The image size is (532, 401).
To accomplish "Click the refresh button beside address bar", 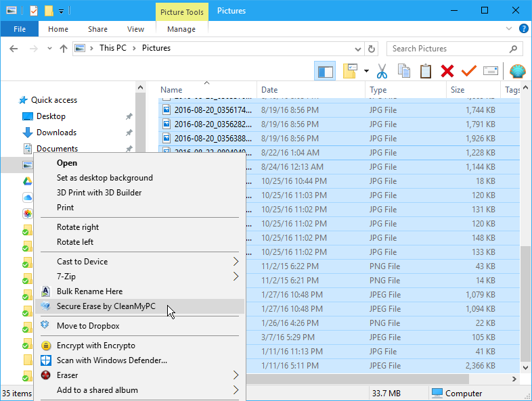I will 371,49.
